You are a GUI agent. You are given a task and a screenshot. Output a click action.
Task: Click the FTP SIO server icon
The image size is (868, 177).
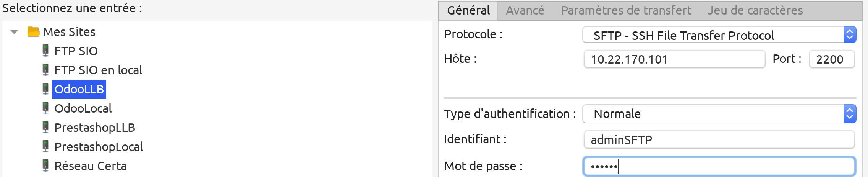tap(45, 51)
